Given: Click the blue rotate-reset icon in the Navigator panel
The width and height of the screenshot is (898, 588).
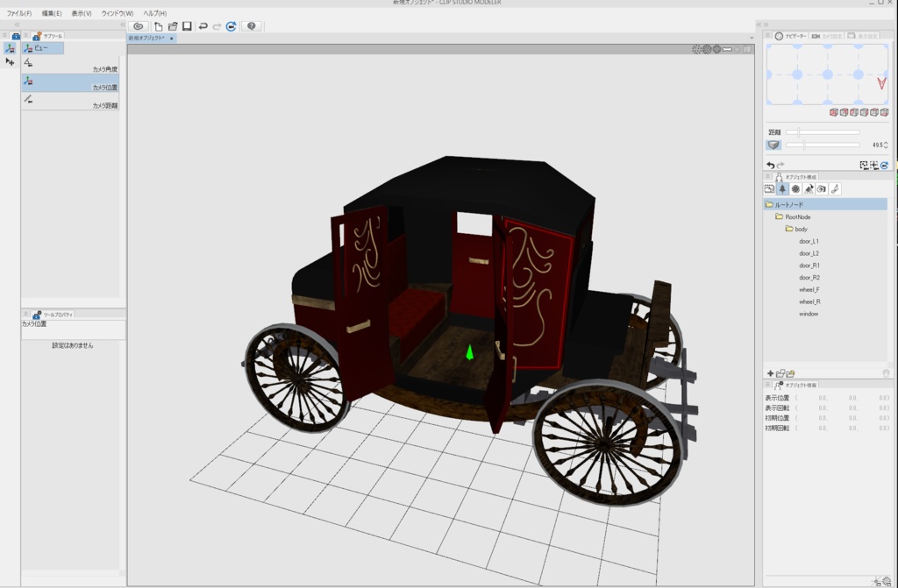Looking at the screenshot, I should (x=884, y=165).
